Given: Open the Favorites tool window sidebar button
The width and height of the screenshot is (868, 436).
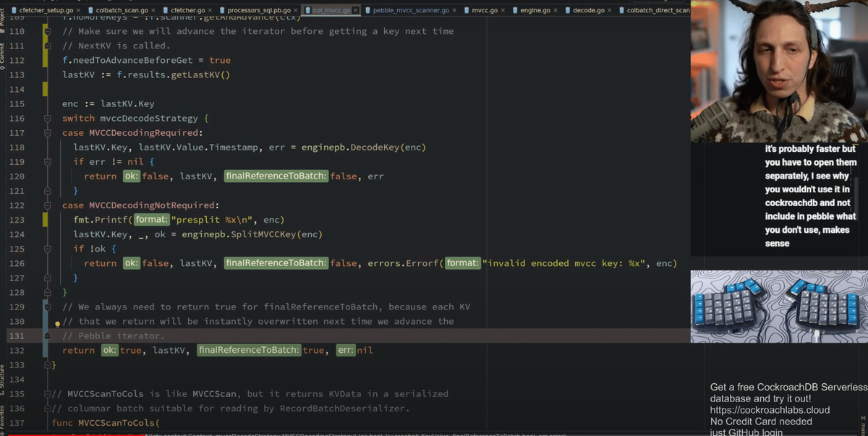Looking at the screenshot, I should coord(3,417).
